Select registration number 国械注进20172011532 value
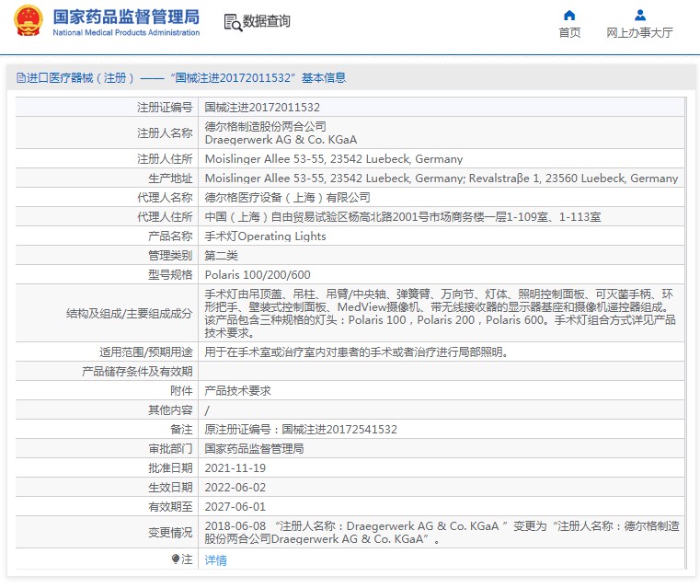The width and height of the screenshot is (700, 588). click(262, 107)
